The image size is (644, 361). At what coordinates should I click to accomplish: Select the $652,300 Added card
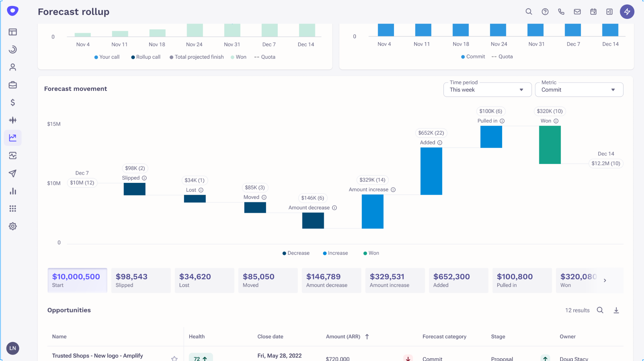pyautogui.click(x=458, y=280)
